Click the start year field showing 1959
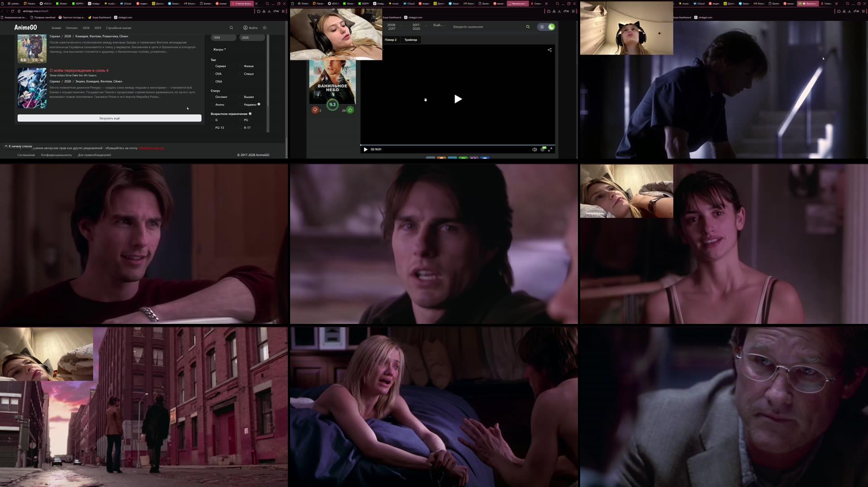Image resolution: width=868 pixels, height=487 pixels. (223, 38)
